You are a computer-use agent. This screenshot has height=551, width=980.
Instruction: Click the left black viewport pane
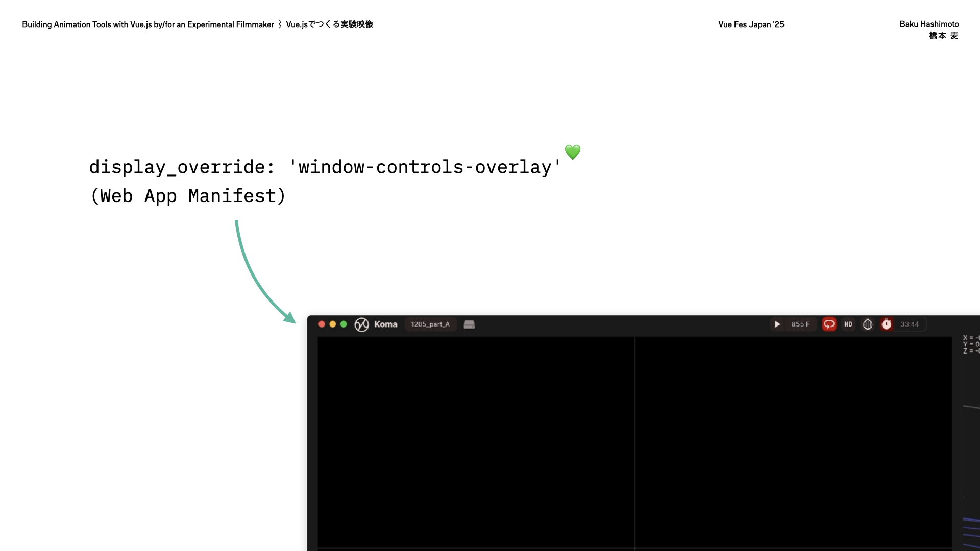tap(476, 441)
